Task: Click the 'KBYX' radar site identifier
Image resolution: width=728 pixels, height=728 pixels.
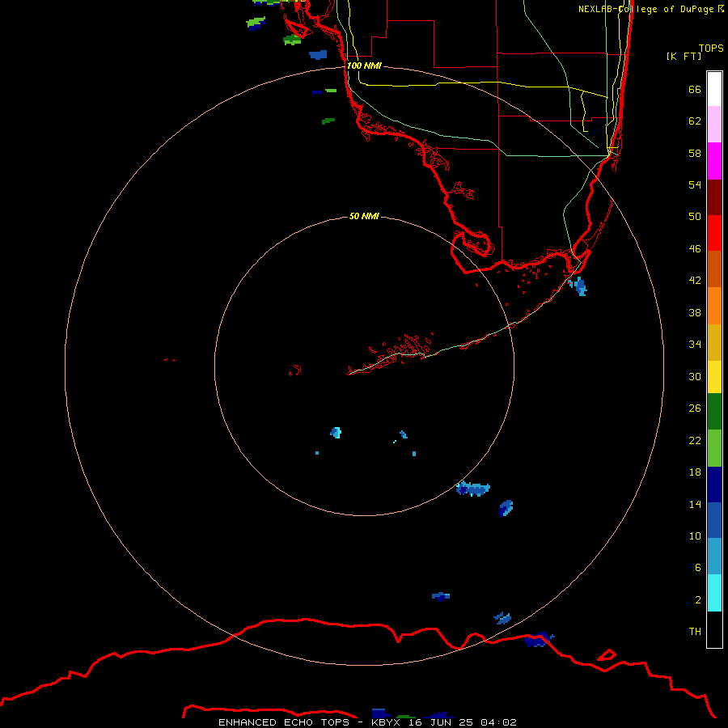Action: coord(385,722)
